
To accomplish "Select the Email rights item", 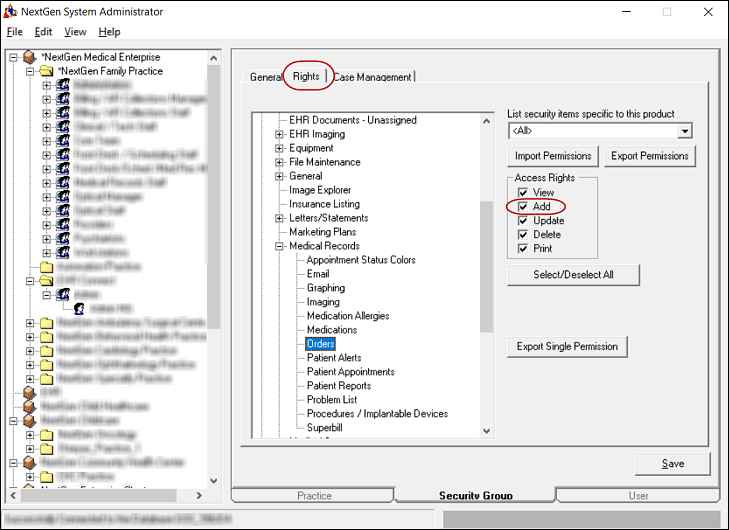I will tap(318, 274).
